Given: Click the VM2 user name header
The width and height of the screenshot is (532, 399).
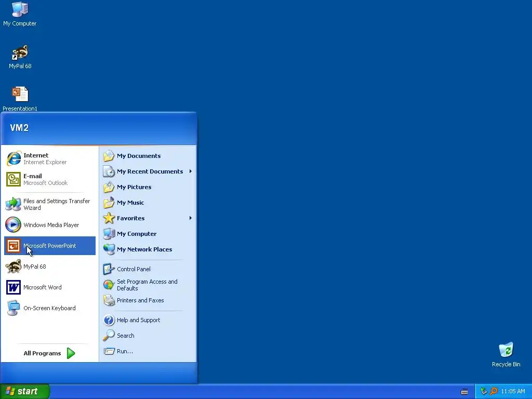Looking at the screenshot, I should click(19, 128).
